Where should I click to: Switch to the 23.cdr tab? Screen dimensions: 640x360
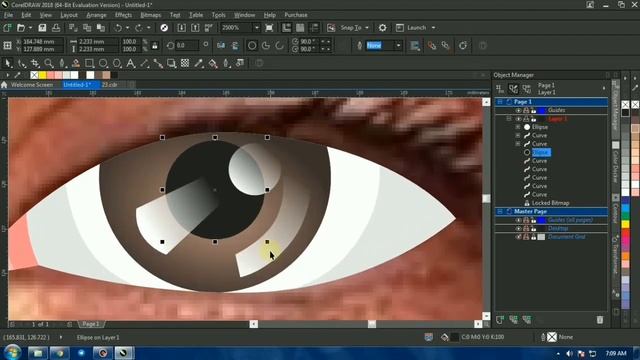pos(109,85)
